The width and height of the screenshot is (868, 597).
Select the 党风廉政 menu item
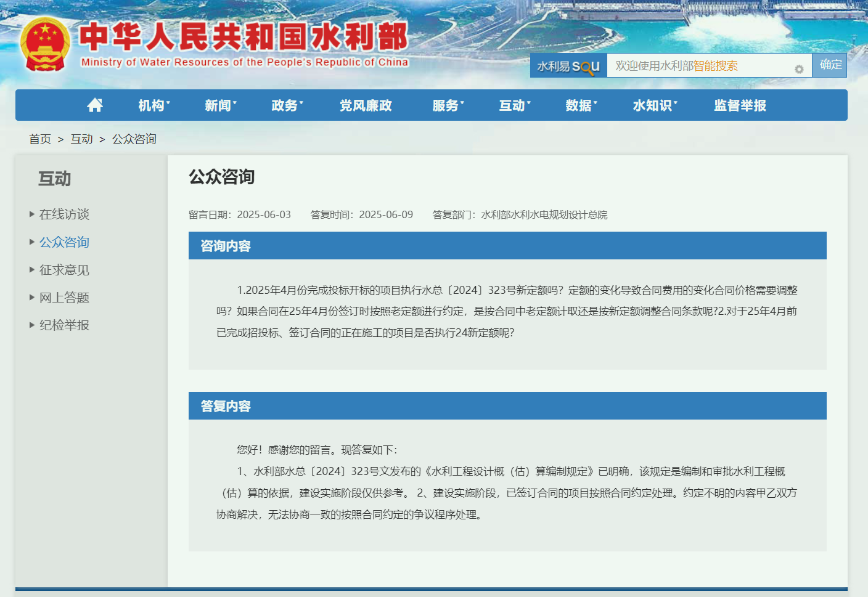(366, 105)
